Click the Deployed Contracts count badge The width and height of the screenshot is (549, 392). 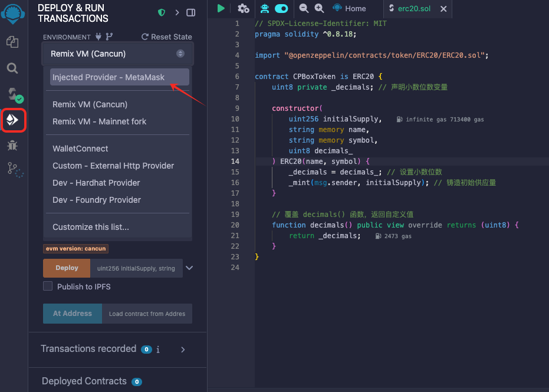click(x=137, y=381)
